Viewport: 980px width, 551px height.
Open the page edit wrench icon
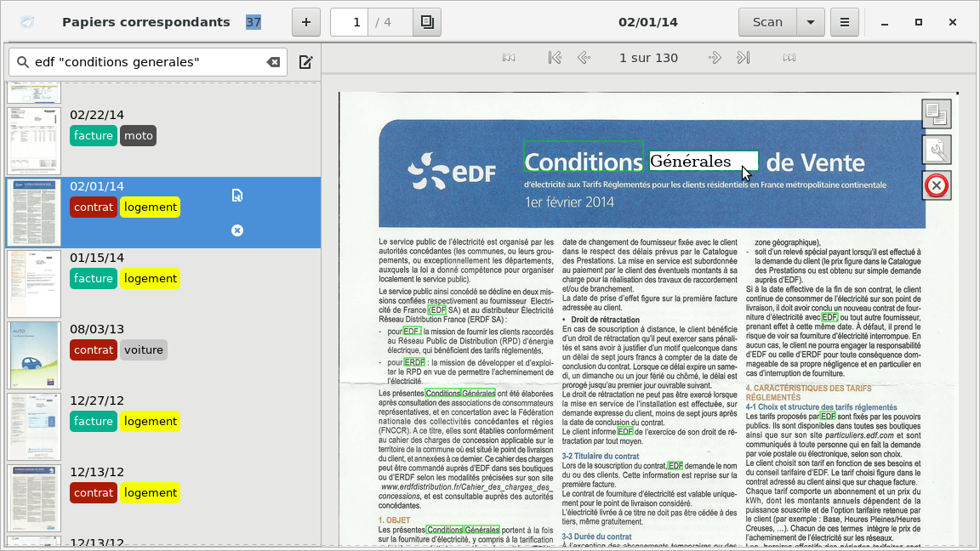[x=936, y=151]
